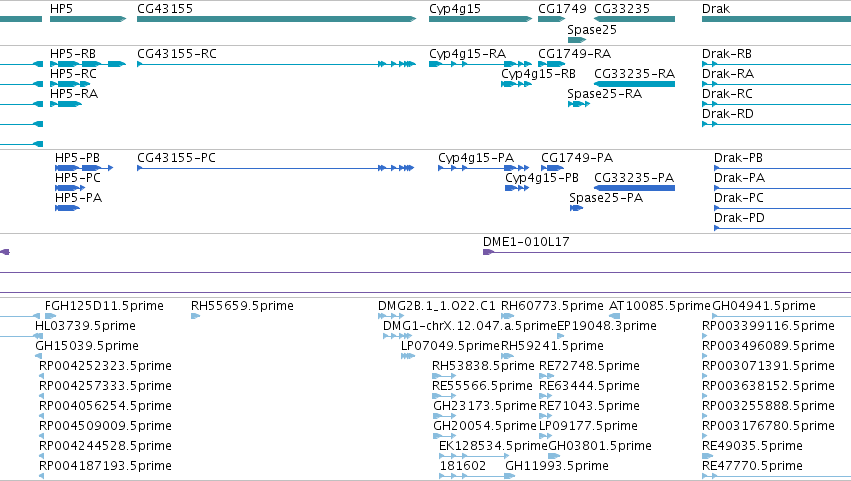851x481 pixels.
Task: Click the CG43155 gene bar
Action: (x=276, y=19)
